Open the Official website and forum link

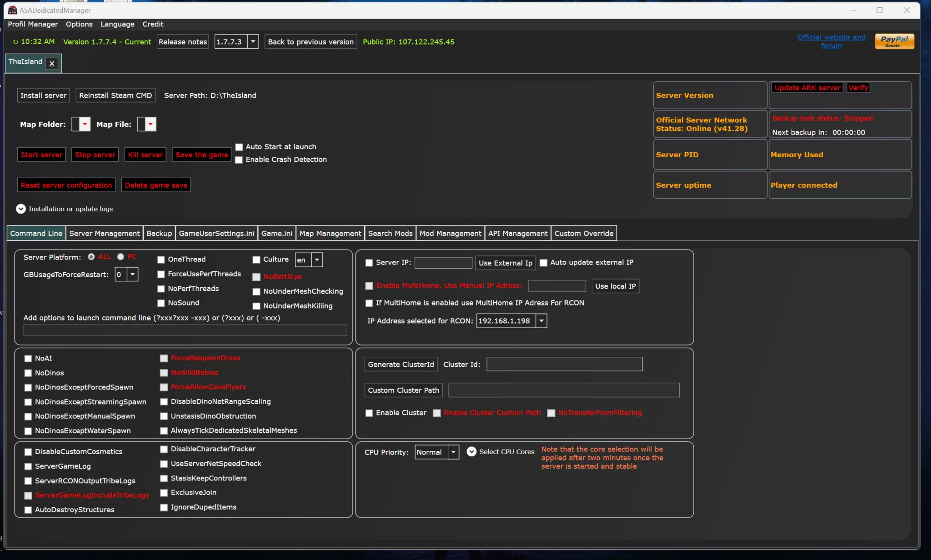(831, 41)
